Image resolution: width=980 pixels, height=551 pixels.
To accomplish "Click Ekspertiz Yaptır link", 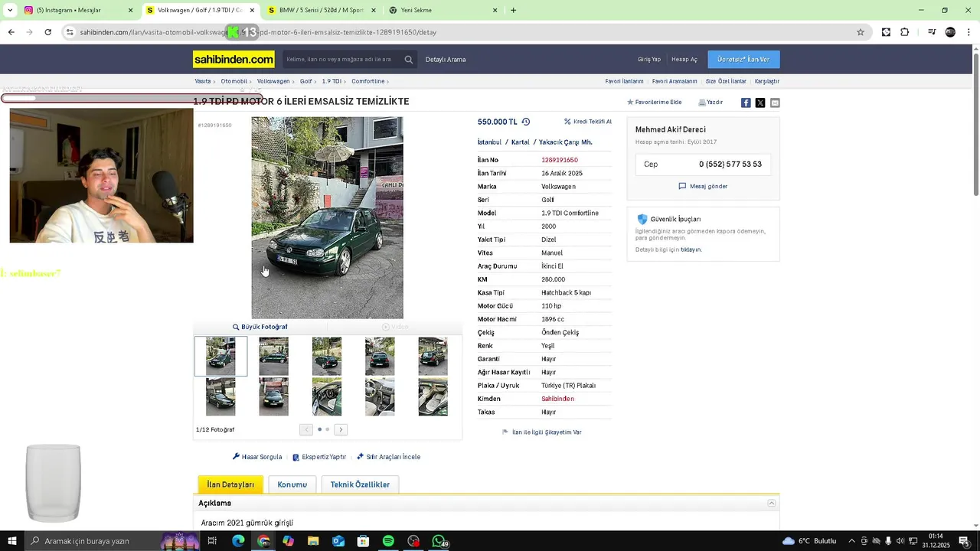I will click(x=319, y=457).
